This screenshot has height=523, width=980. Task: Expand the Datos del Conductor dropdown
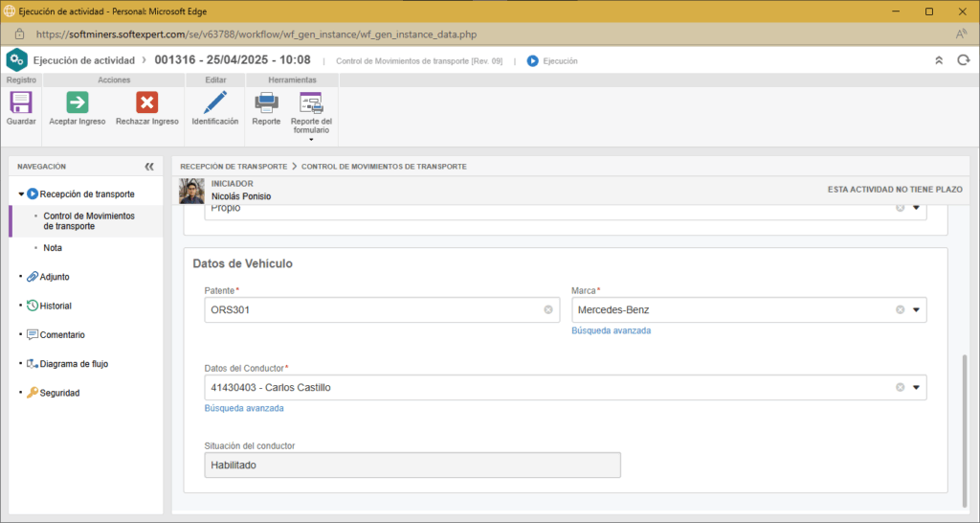pyautogui.click(x=916, y=387)
